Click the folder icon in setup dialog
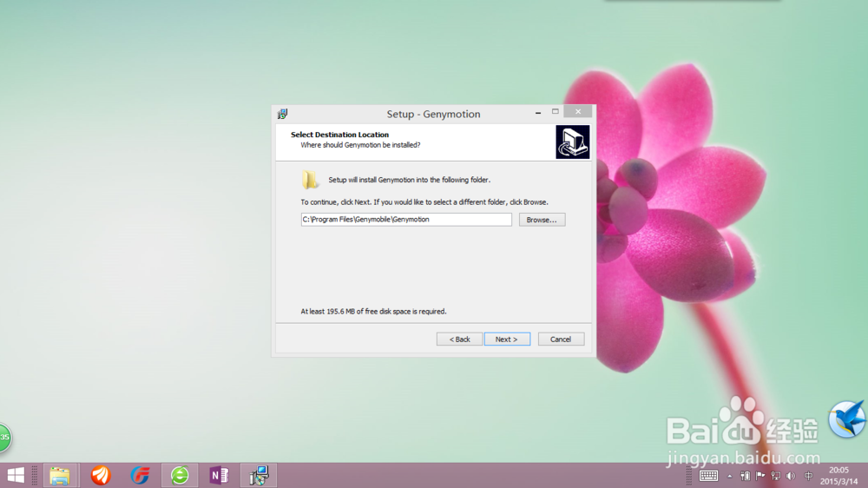 click(x=310, y=180)
